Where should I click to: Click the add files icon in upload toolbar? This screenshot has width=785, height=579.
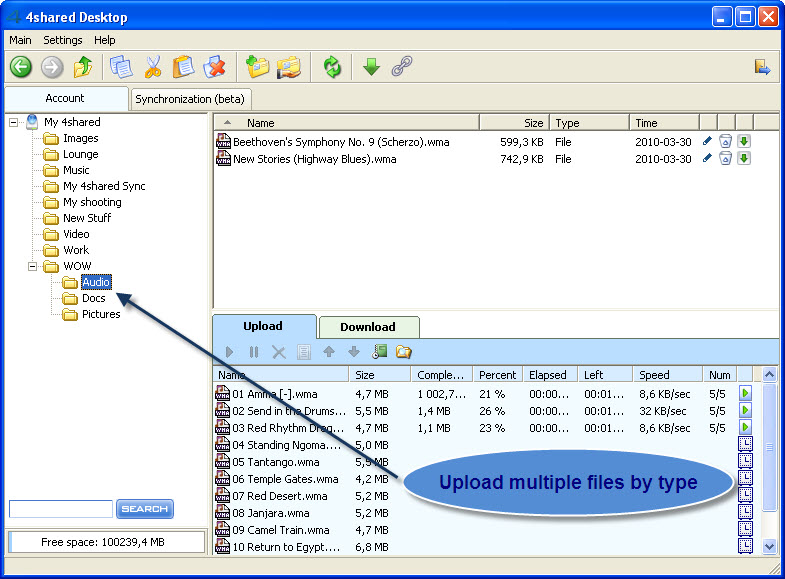pyautogui.click(x=380, y=352)
